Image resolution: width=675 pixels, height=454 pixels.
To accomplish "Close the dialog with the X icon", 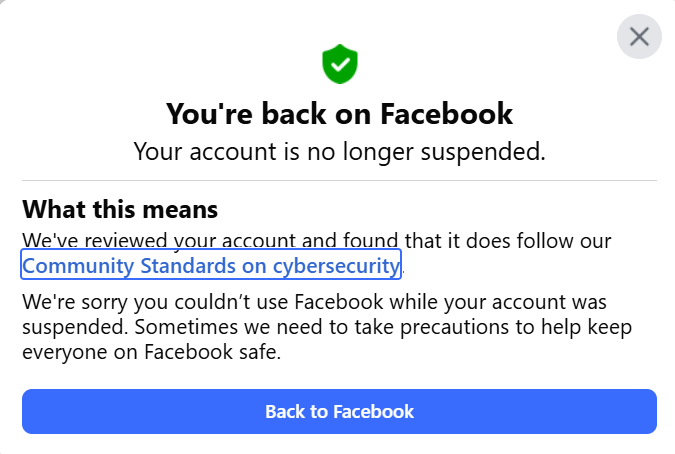I will click(639, 38).
